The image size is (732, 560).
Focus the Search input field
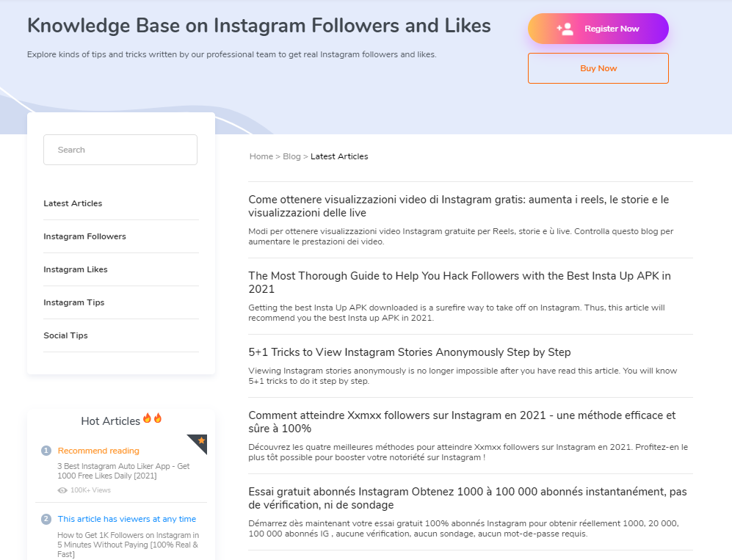pos(120,150)
